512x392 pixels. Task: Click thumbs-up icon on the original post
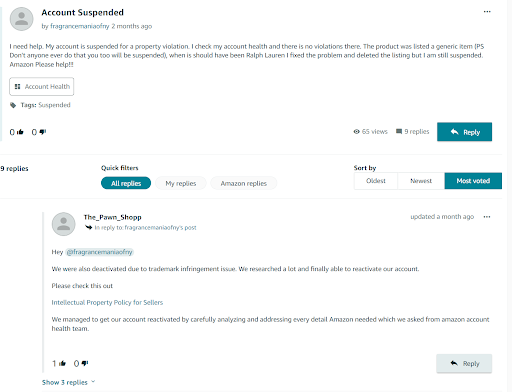pyautogui.click(x=20, y=132)
